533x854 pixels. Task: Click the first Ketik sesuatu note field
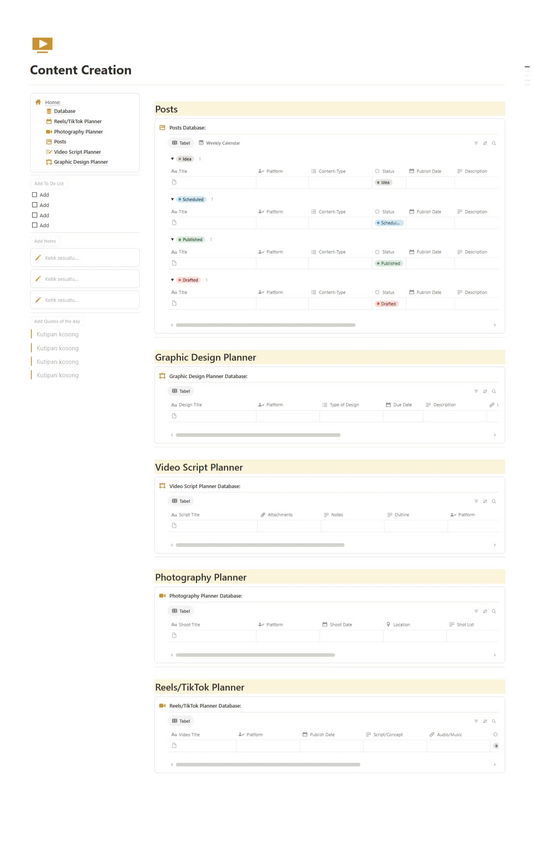pyautogui.click(x=85, y=258)
